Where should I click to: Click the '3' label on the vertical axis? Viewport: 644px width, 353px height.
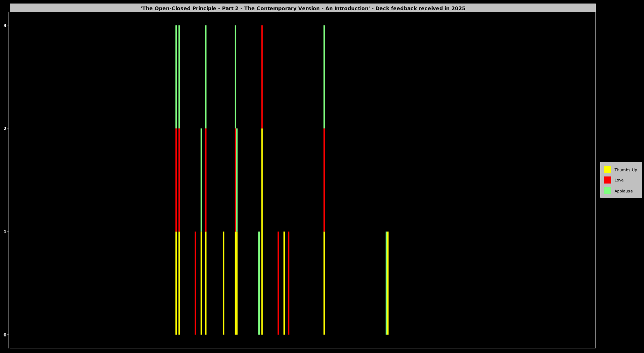point(5,25)
